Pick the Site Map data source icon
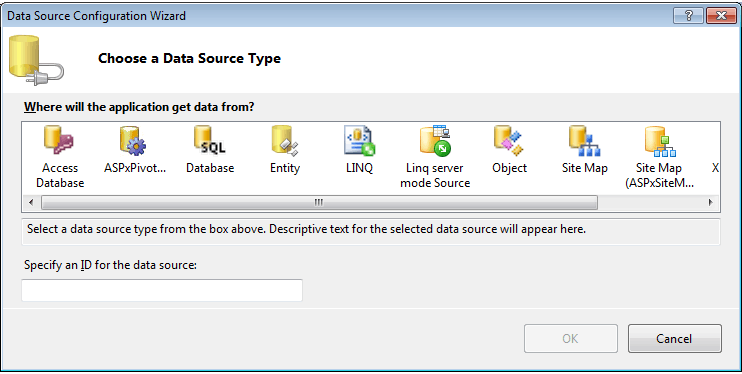This screenshot has height=374, width=742. click(x=584, y=141)
